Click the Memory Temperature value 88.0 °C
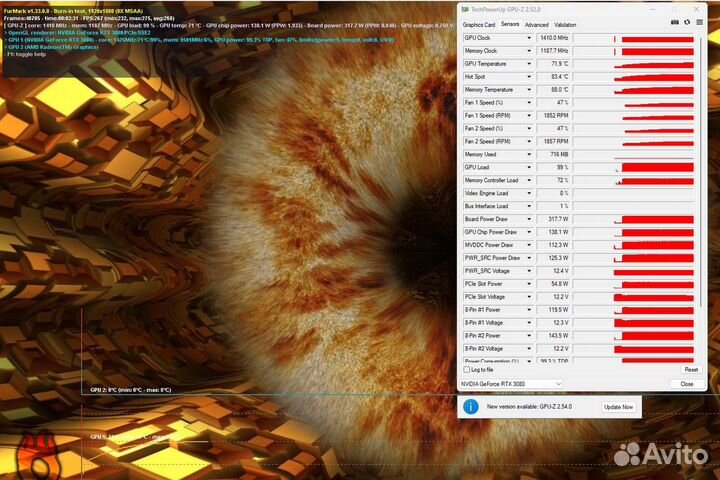Image resolution: width=720 pixels, height=480 pixels. coord(553,90)
